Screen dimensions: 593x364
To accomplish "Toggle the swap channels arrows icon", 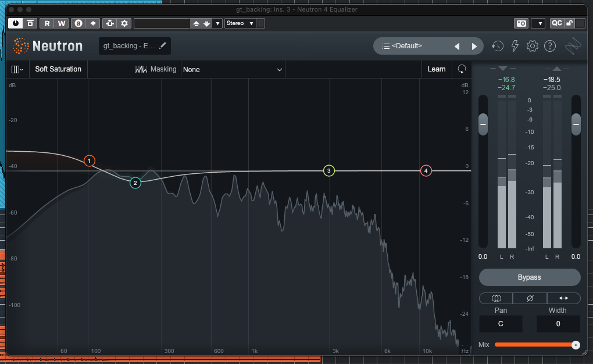I will [x=563, y=298].
